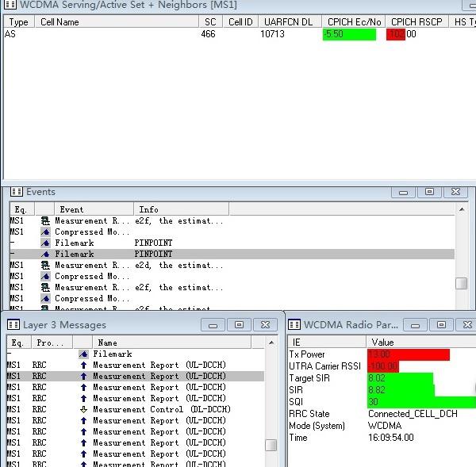Click the Layer 3 Messages panel icon
This screenshot has height=467, width=476.
pos(13,325)
